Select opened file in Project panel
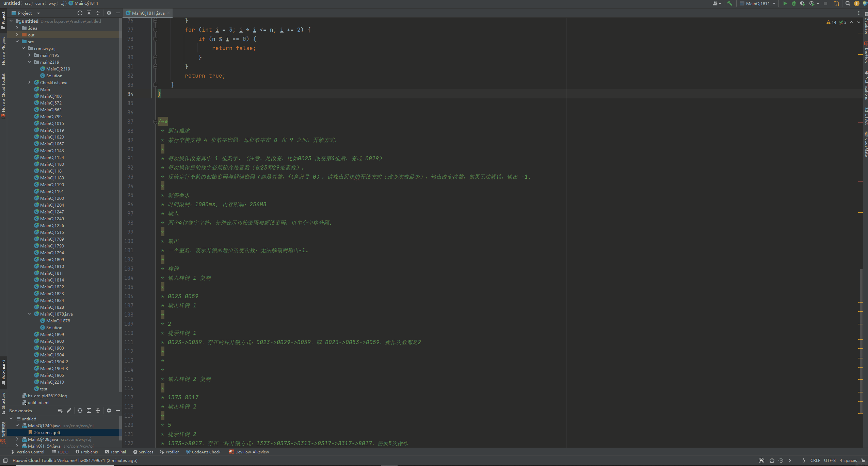Screen dimensions: 868x466 [80, 13]
